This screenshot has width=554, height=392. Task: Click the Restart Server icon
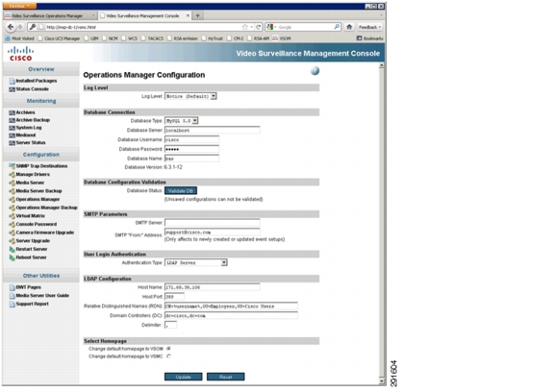tap(12, 249)
